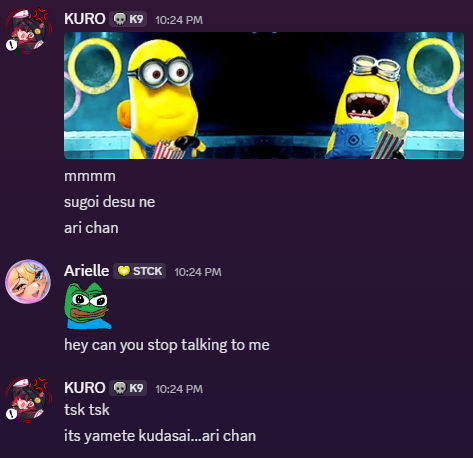Click the skull K9 tag on KURO's first message
Image resolution: width=473 pixels, height=458 pixels.
pos(128,19)
